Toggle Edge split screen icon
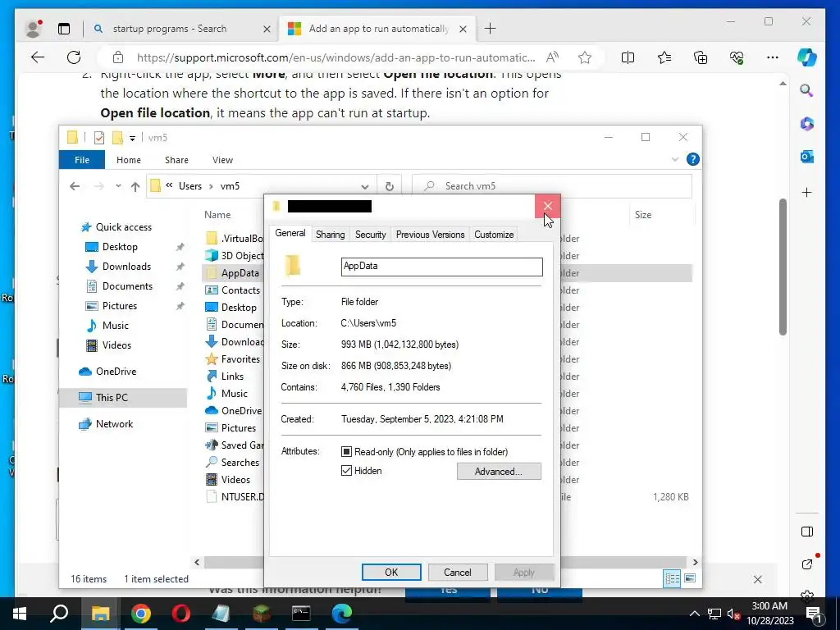The height and width of the screenshot is (630, 840). (x=628, y=57)
